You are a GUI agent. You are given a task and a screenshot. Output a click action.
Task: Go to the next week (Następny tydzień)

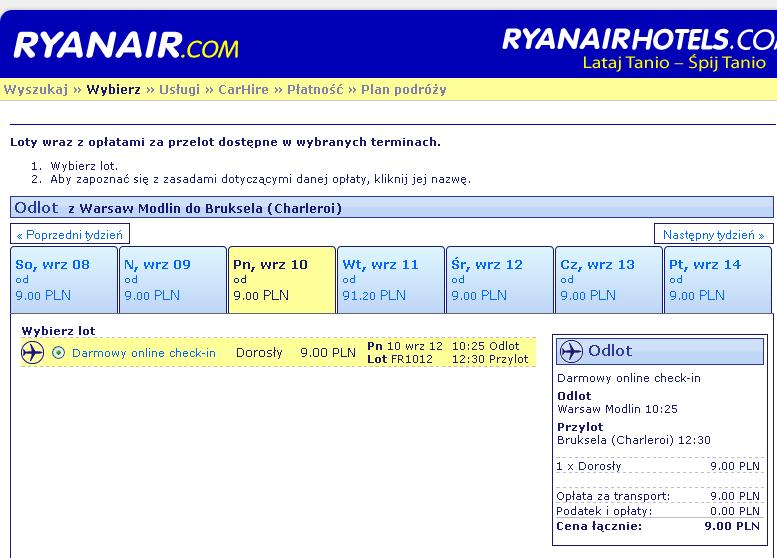713,234
